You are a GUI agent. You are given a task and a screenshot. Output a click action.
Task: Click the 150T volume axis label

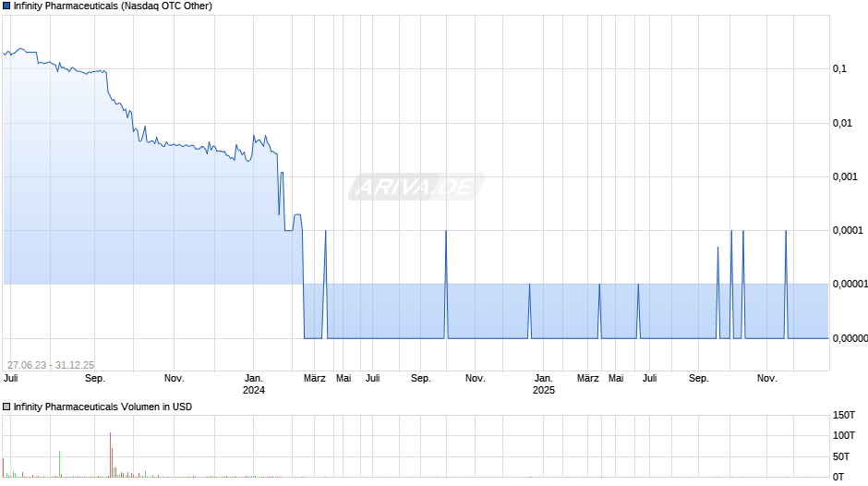pos(844,415)
